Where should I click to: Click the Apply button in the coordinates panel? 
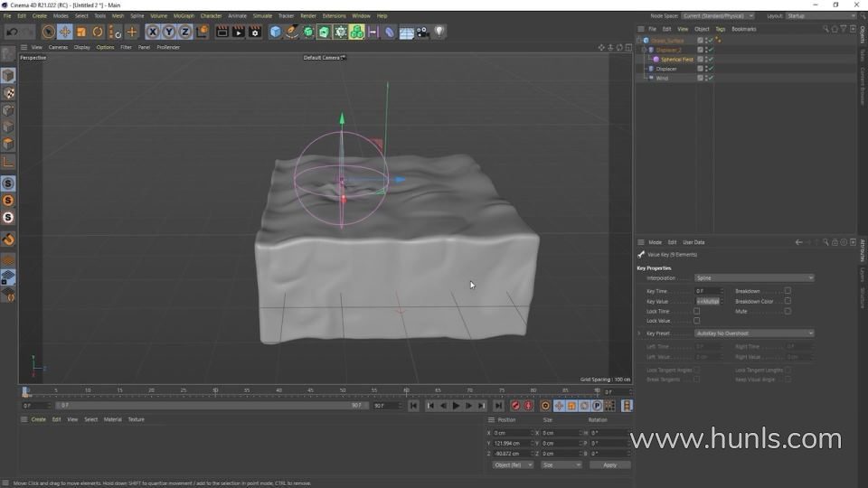pyautogui.click(x=609, y=465)
